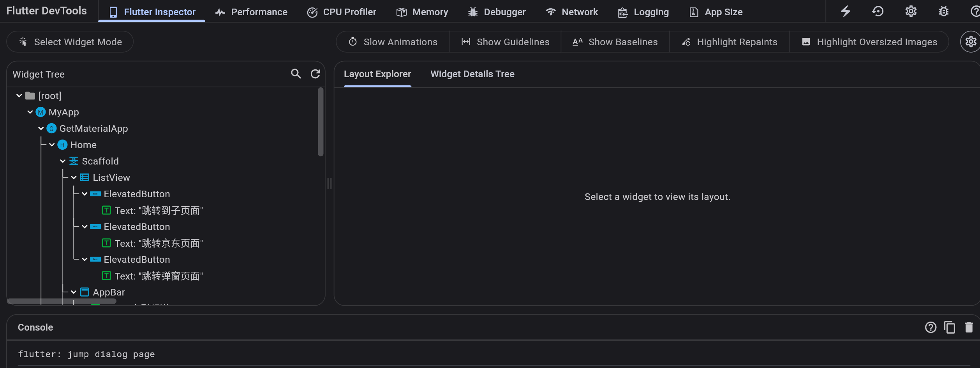This screenshot has height=368, width=980.
Task: Refresh the widget tree
Action: [x=315, y=74]
